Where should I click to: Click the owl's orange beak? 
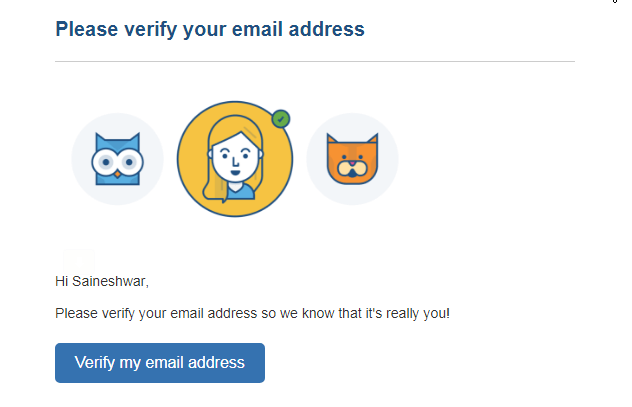117,173
